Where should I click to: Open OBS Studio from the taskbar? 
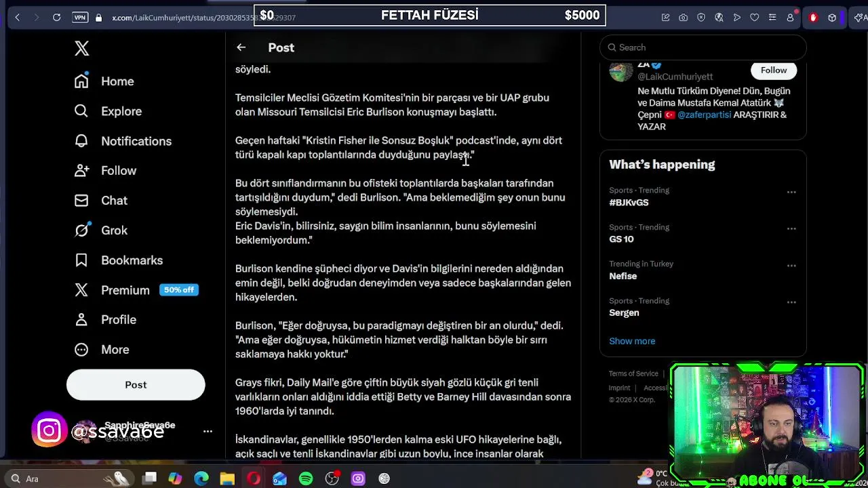click(332, 479)
